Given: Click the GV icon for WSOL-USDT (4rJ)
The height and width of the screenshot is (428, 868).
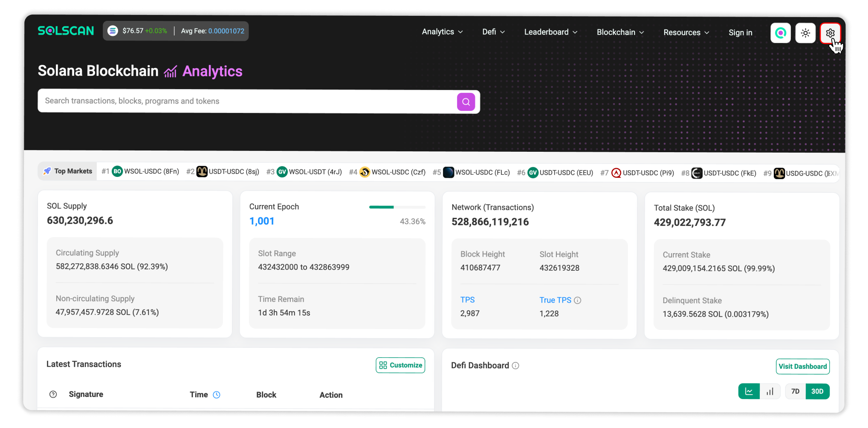Looking at the screenshot, I should click(x=282, y=172).
